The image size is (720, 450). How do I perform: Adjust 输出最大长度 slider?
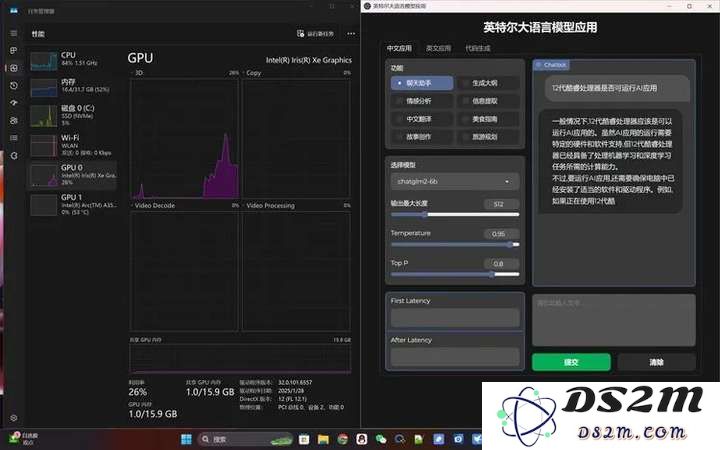455,214
